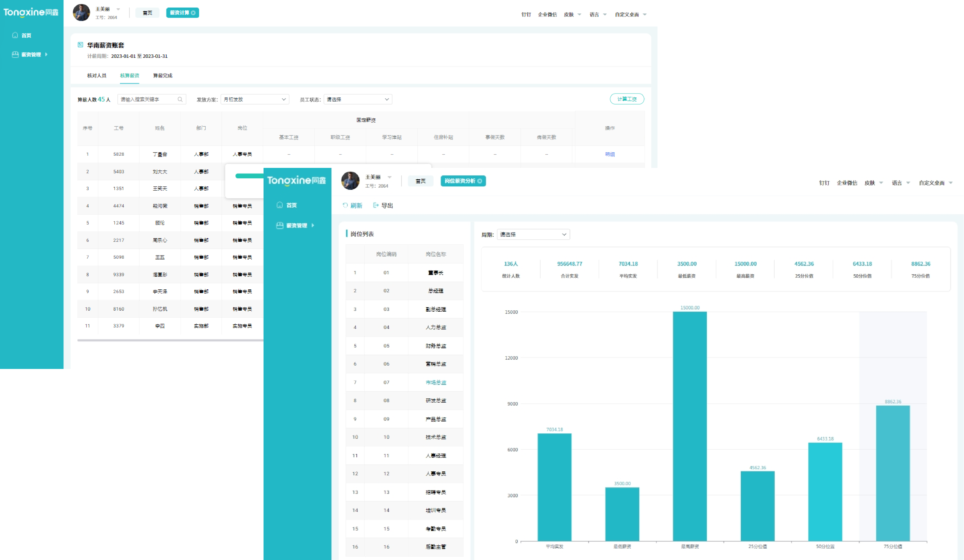Click the user avatar in lower window
Viewport: 964px width, 560px height.
[350, 181]
